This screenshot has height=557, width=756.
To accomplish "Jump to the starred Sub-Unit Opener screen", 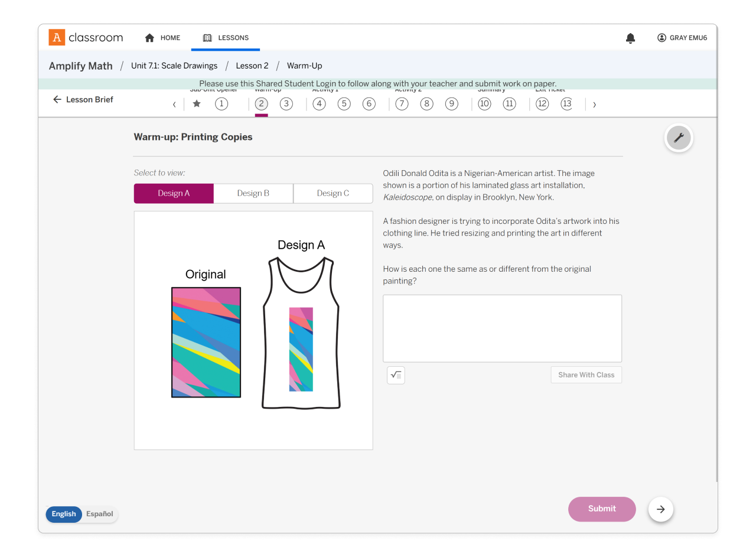I will click(197, 104).
